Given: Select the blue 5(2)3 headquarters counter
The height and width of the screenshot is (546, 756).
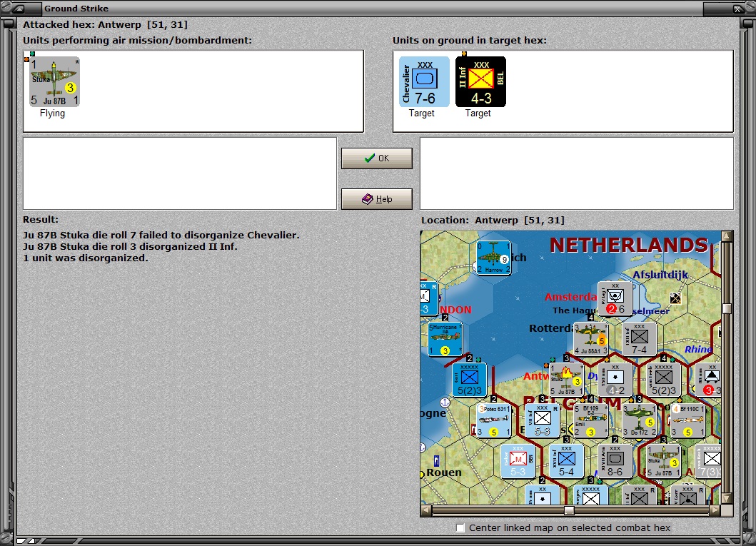Looking at the screenshot, I should point(469,380).
